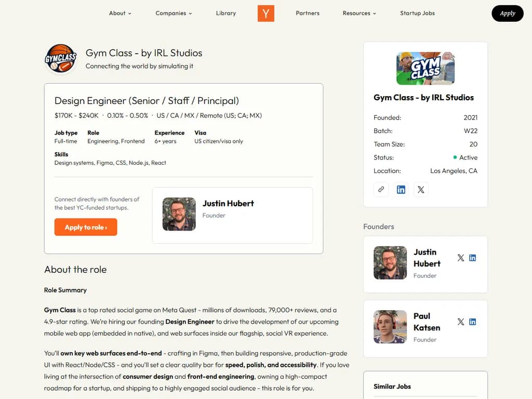Open the Partners menu item
Viewport: 532px width, 399px height.
(308, 14)
